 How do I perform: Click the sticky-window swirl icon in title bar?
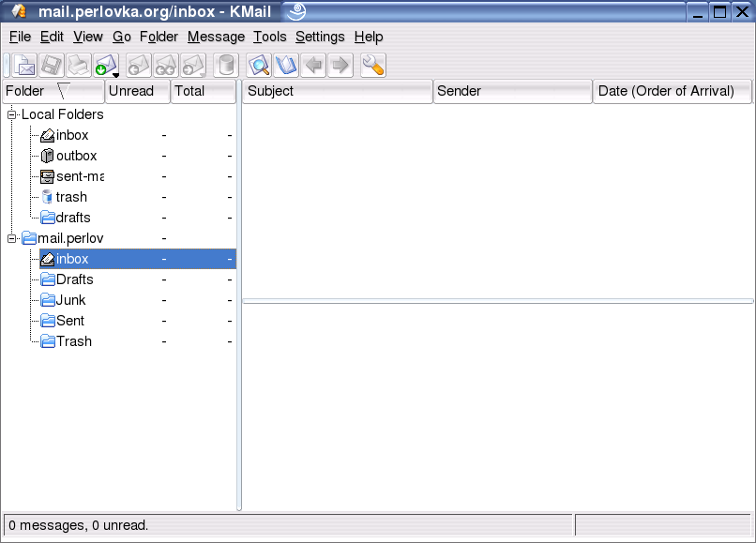296,10
